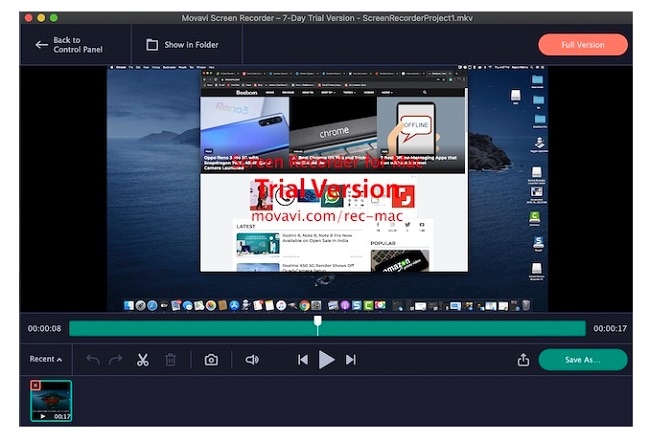Click the trash delete icon

pos(170,360)
